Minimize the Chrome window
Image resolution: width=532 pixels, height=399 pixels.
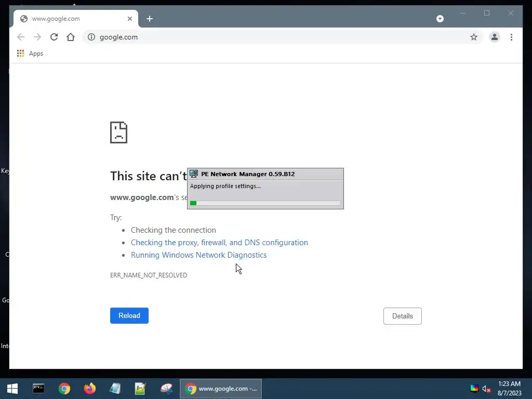[463, 13]
